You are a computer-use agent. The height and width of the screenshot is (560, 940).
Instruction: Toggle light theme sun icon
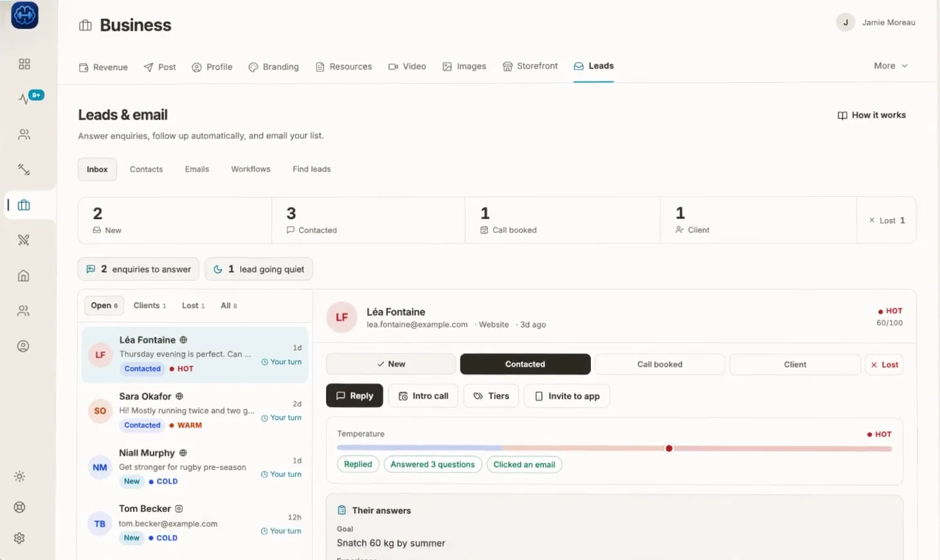[20, 476]
